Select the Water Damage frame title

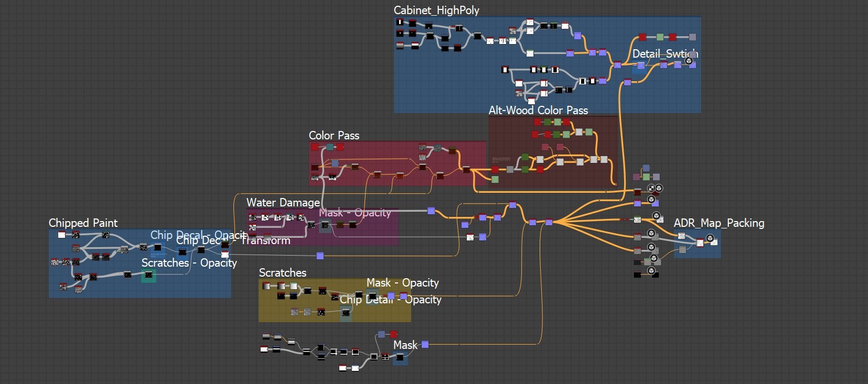(x=283, y=202)
